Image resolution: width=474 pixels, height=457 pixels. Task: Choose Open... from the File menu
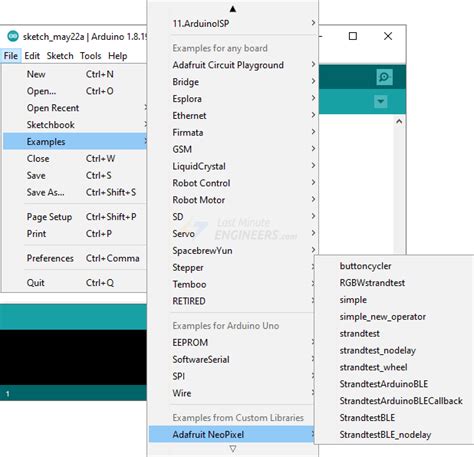(75, 91)
